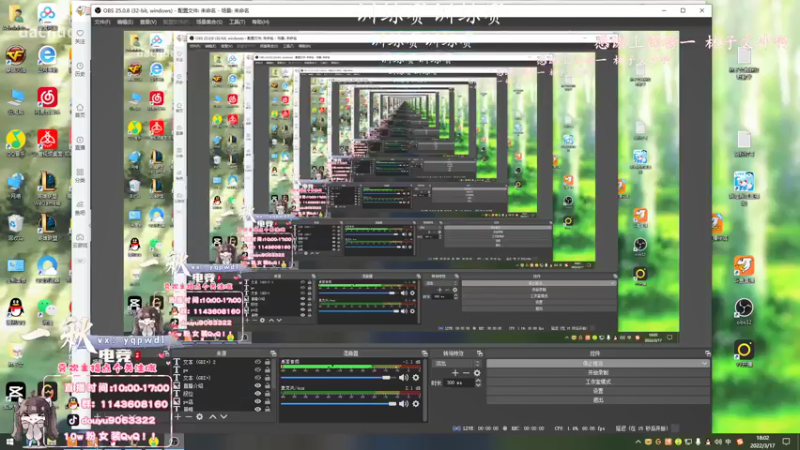Open the Windows Start button
Screen dimensions: 800x450
click(10, 442)
